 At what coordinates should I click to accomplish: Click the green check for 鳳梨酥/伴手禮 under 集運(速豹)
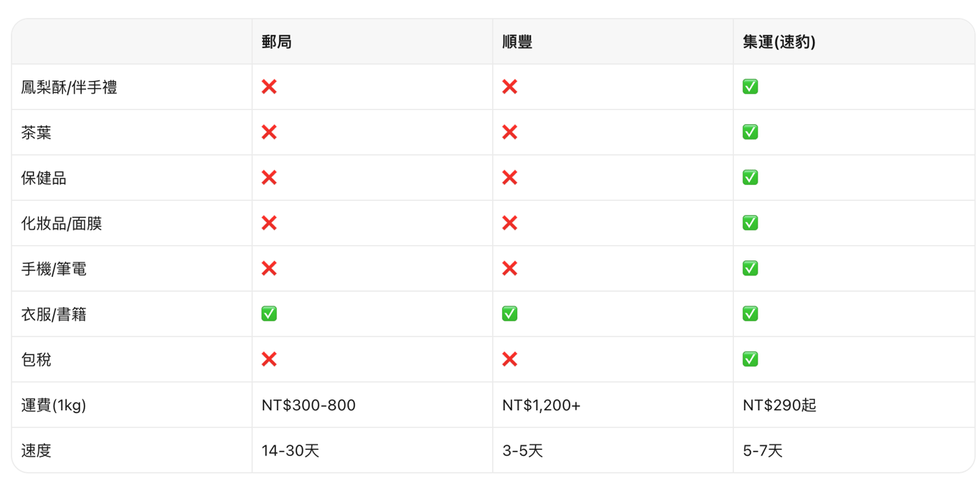pyautogui.click(x=750, y=87)
